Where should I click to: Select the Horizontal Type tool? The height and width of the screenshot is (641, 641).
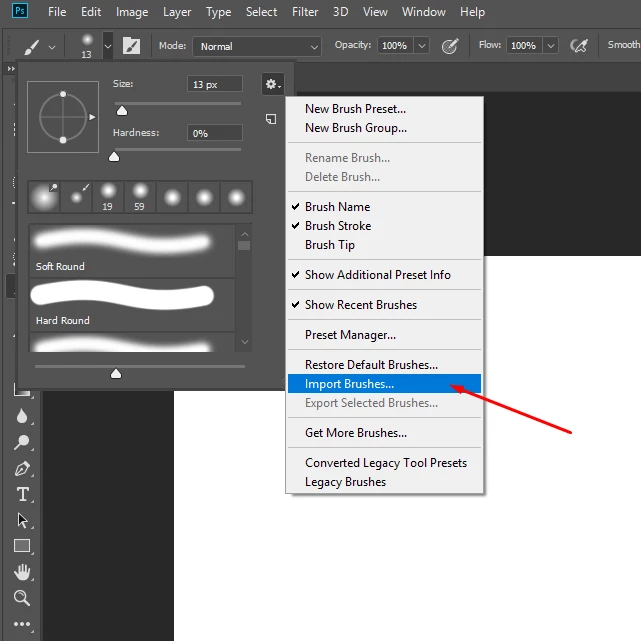point(22,494)
